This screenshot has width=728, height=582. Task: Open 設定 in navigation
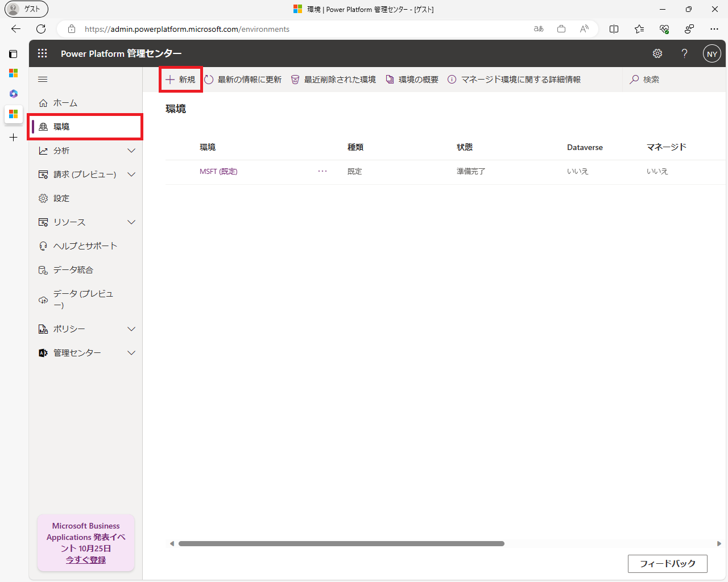tap(85, 198)
